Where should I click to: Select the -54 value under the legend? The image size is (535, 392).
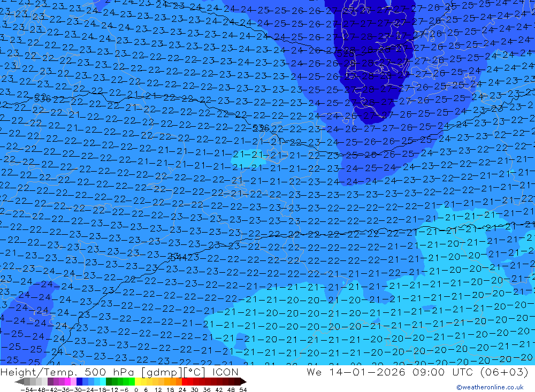pyautogui.click(x=27, y=390)
